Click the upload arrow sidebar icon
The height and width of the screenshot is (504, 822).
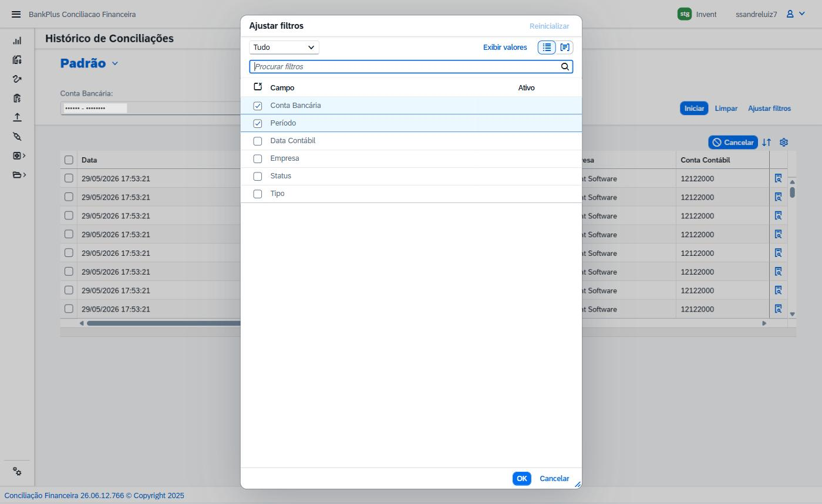[17, 117]
